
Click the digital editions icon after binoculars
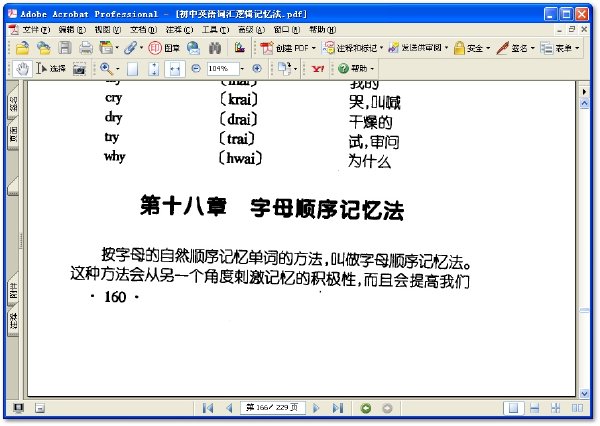[240, 48]
